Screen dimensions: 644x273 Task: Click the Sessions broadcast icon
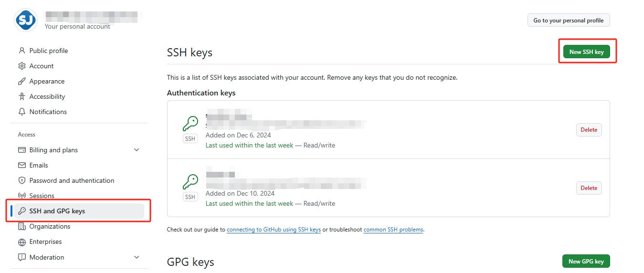[x=21, y=196]
